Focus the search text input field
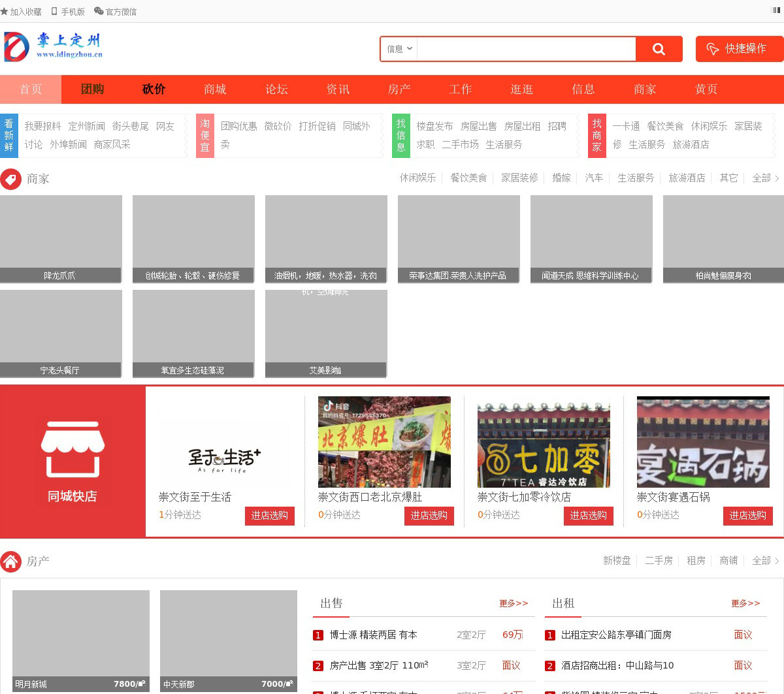 pyautogui.click(x=526, y=49)
